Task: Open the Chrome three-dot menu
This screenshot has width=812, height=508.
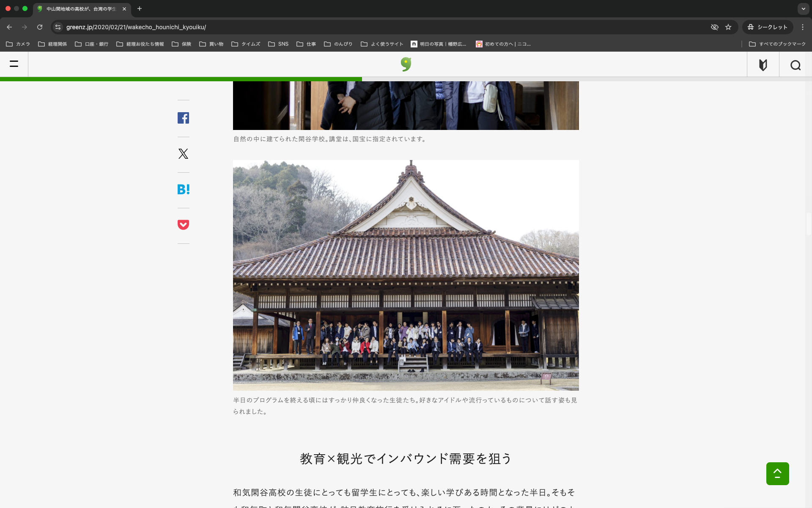Action: click(803, 27)
